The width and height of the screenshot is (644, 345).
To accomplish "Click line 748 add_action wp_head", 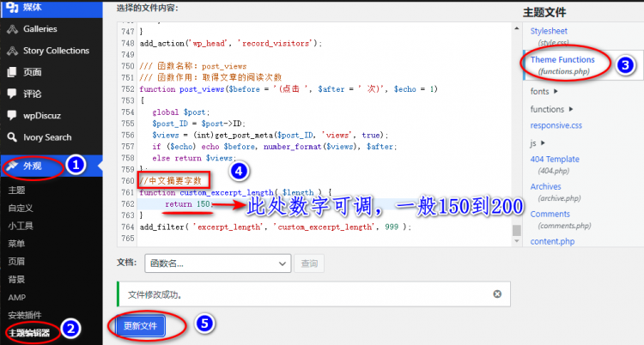I will (231, 43).
